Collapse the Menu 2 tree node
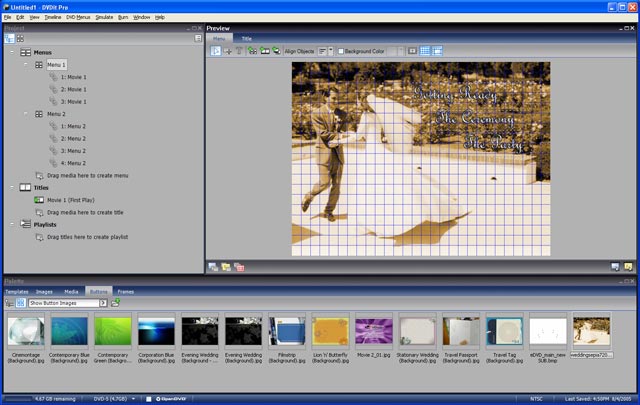 coord(27,115)
